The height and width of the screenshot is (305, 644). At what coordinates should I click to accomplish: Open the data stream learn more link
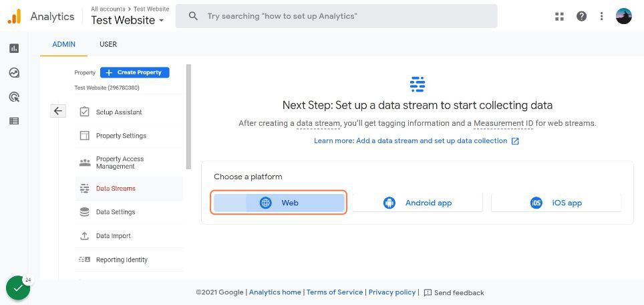pos(416,141)
